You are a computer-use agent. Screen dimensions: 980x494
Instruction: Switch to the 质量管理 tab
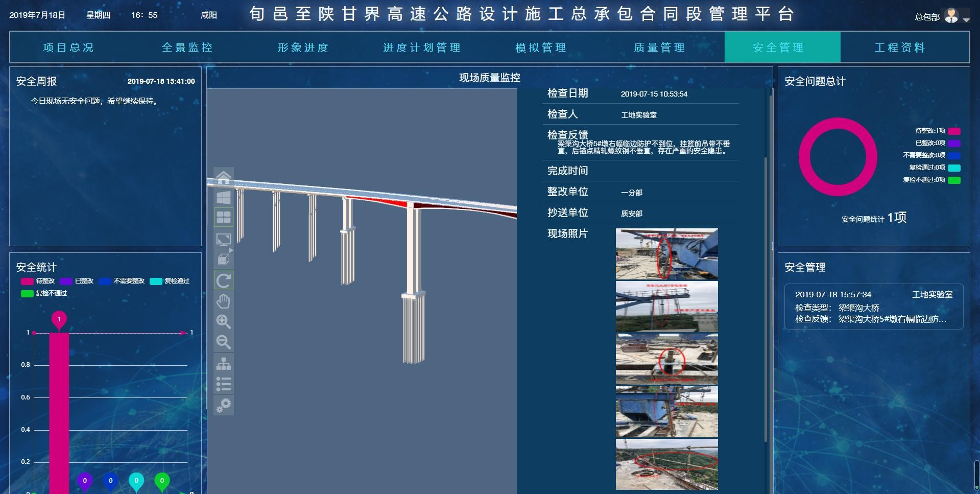659,48
